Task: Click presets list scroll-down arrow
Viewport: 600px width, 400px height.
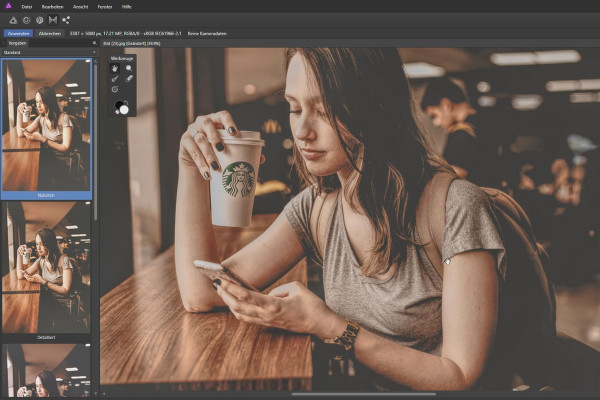Action: coord(95,394)
